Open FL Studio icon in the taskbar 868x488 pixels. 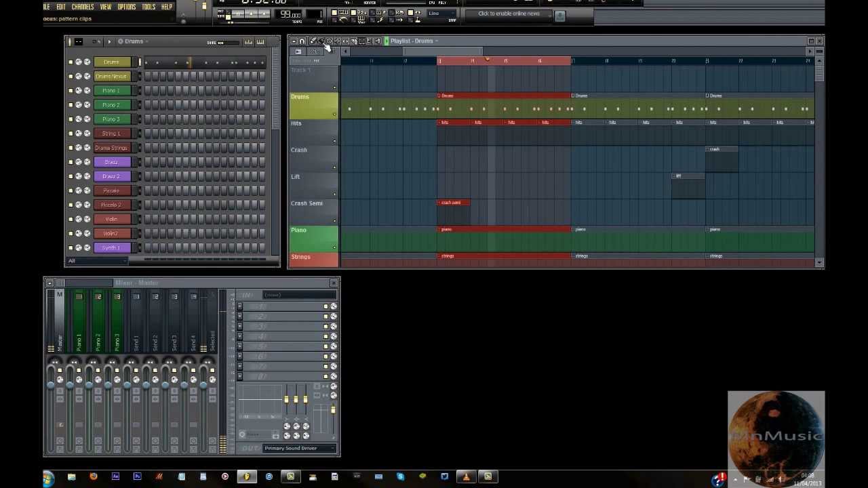(247, 477)
